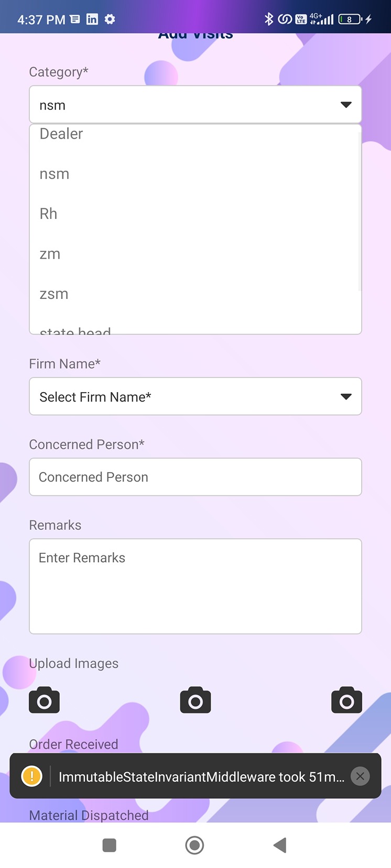Focus the Concerned Person text field
The image size is (391, 868).
195,477
